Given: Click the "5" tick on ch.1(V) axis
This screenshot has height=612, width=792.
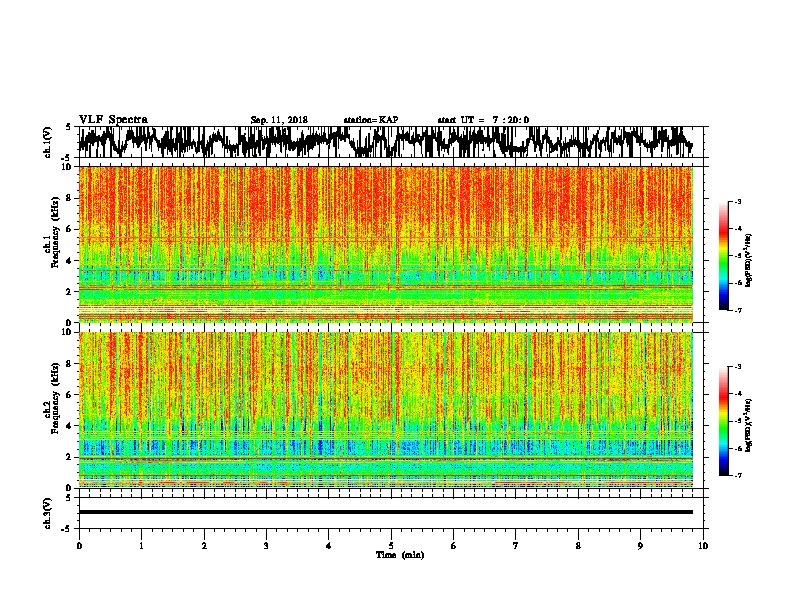Looking at the screenshot, I should (68, 127).
